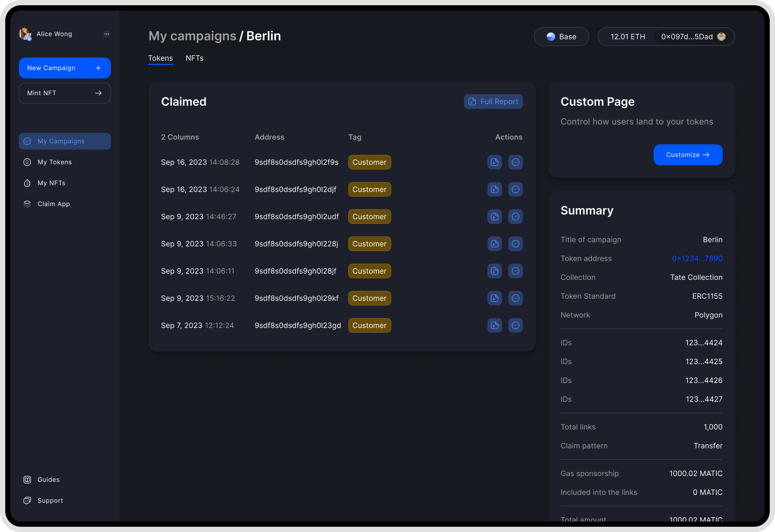The width and height of the screenshot is (775, 532).
Task: Follow the 0×1234...7890 token address link
Action: [x=697, y=258]
